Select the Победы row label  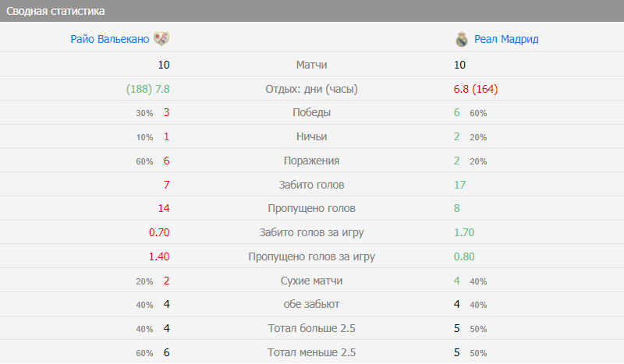(x=312, y=112)
